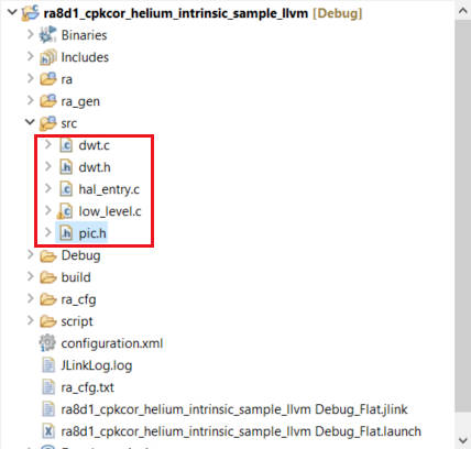Screen dimensions: 471x449
Task: Collapse the project root node
Action: click(x=12, y=12)
